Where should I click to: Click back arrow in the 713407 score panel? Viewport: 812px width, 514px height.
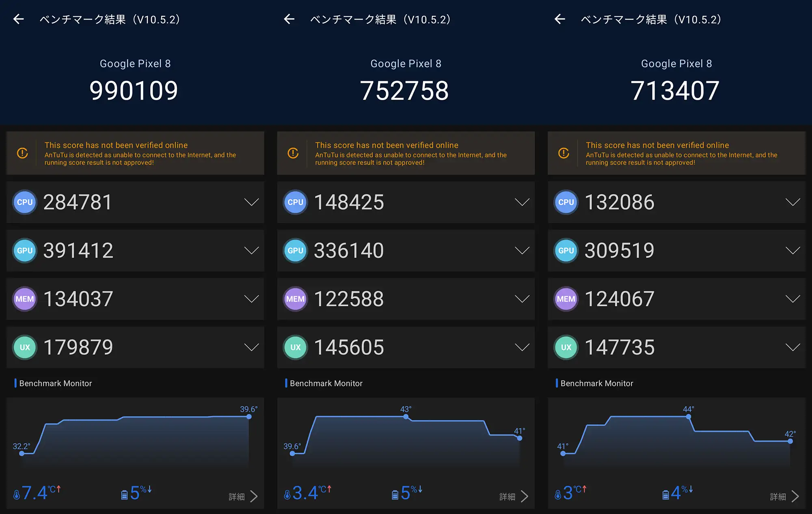point(560,19)
